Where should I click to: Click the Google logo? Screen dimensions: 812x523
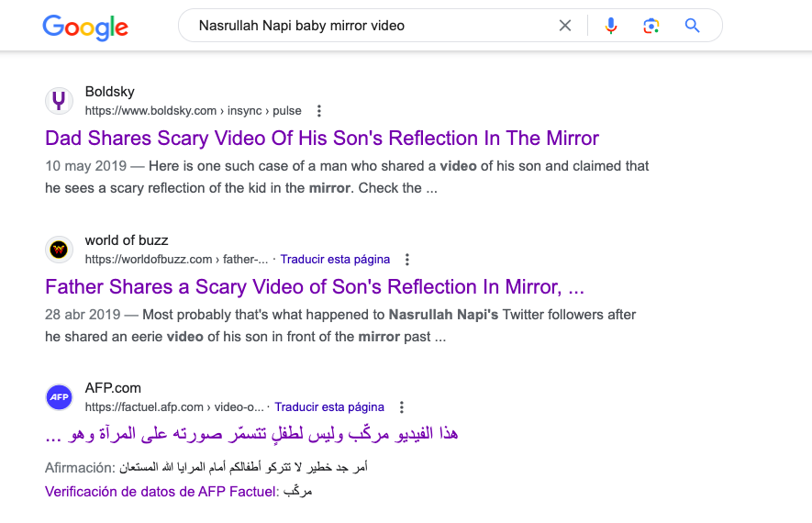tap(85, 27)
